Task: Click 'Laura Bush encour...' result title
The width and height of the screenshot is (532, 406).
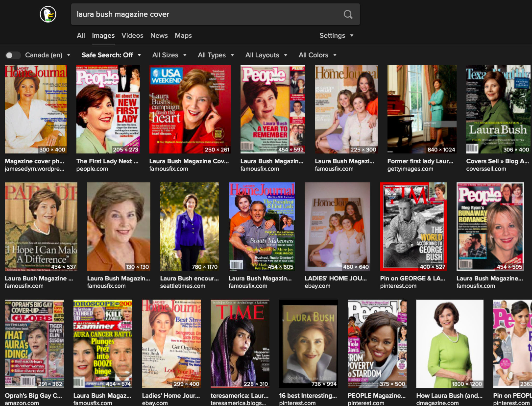Action: coord(189,279)
